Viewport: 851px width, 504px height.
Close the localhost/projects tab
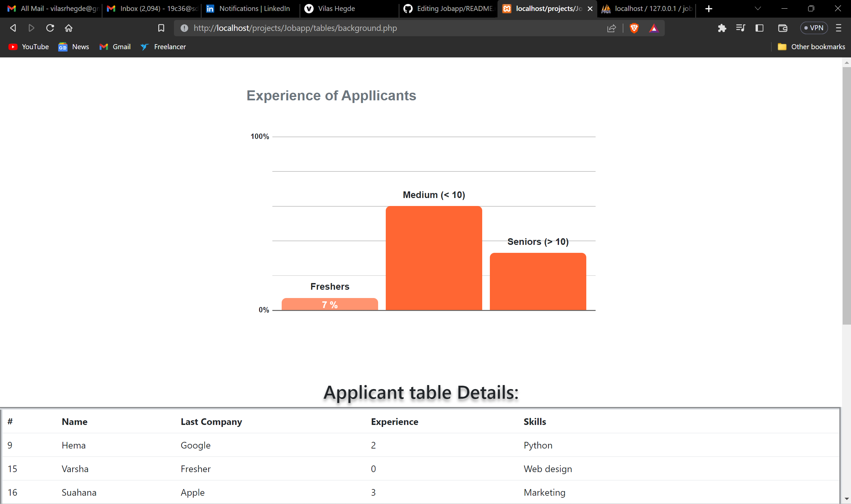590,9
